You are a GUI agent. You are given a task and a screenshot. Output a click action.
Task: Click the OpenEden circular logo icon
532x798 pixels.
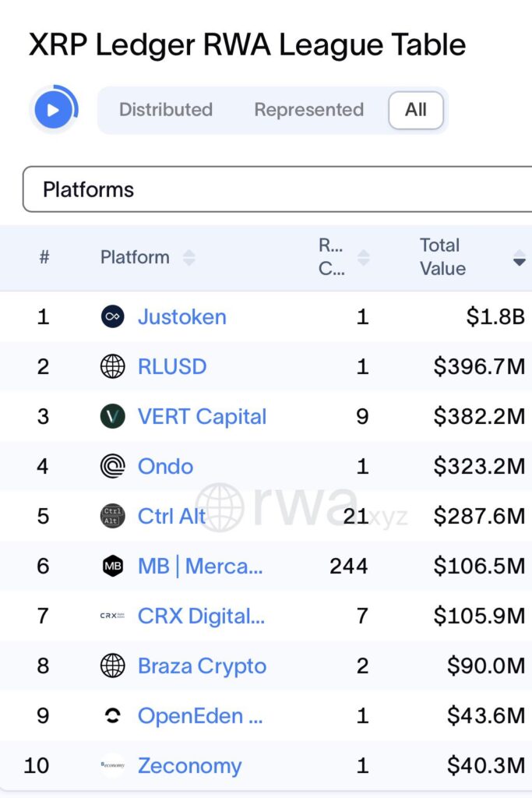tap(112, 716)
